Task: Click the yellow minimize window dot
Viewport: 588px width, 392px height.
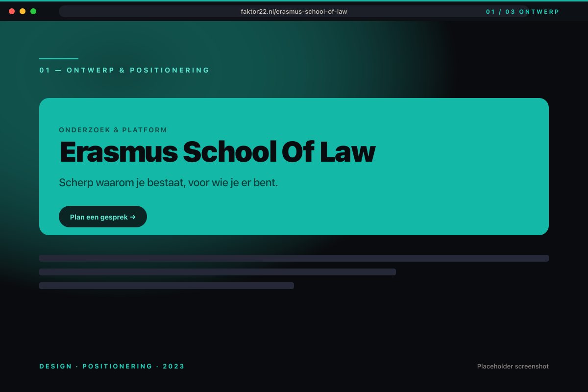Action: click(x=23, y=11)
